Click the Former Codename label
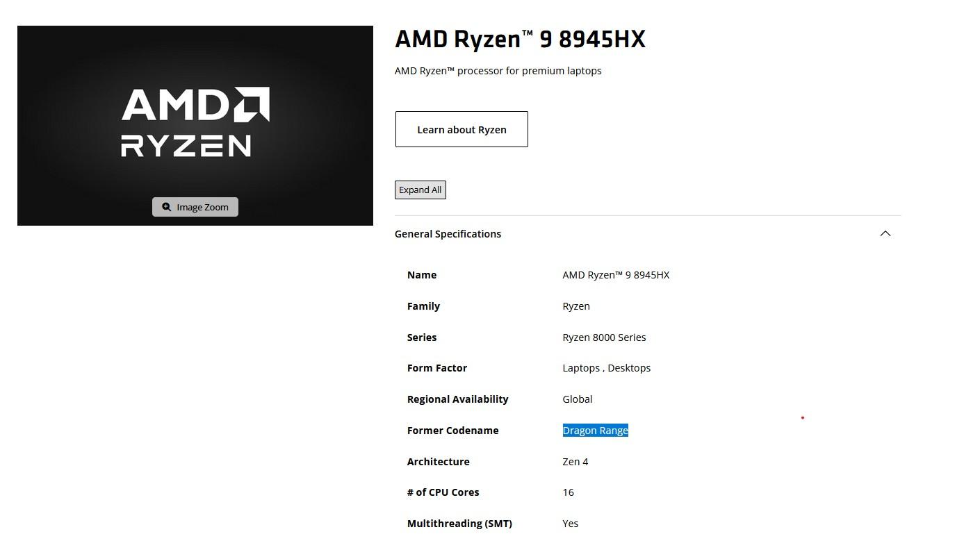The image size is (980, 534). click(x=452, y=431)
